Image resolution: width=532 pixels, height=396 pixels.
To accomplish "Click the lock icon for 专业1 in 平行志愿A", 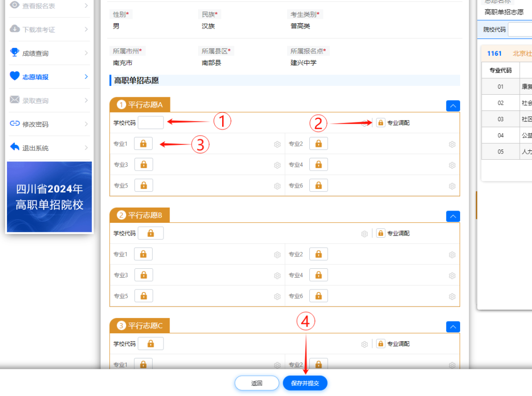I will [x=143, y=144].
